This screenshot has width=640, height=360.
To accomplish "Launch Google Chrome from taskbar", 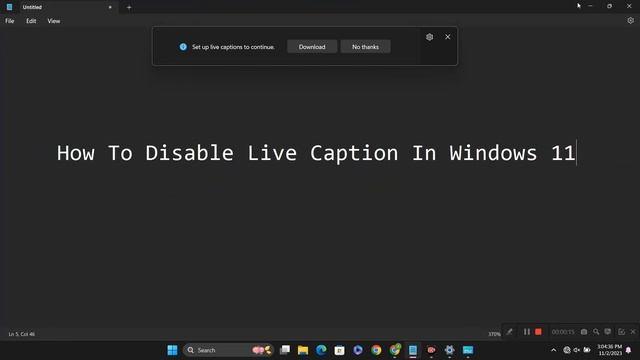I will [376, 350].
